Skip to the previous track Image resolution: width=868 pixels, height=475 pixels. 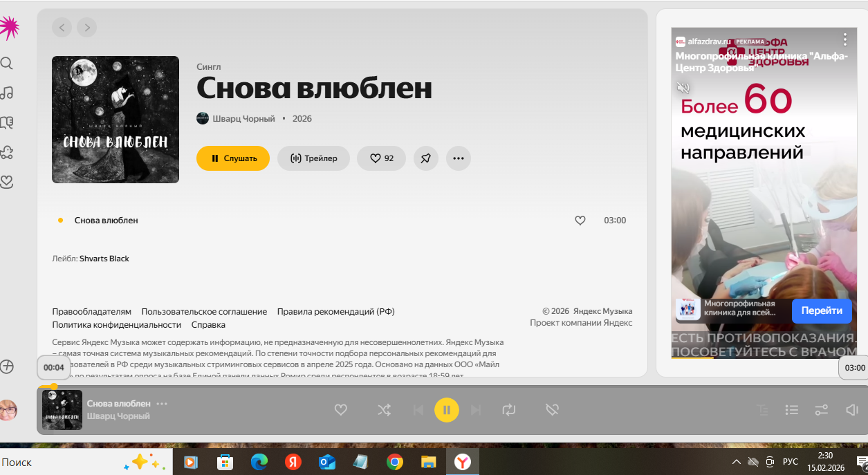pyautogui.click(x=418, y=410)
